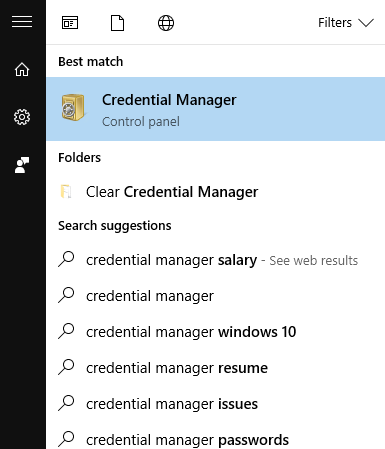
Task: Filter results by Apps icon
Action: [x=70, y=23]
